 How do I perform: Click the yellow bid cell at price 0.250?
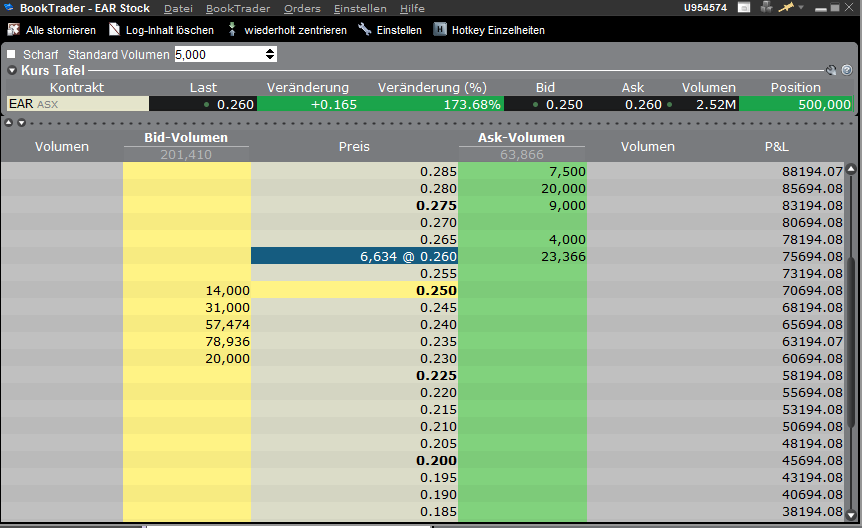pos(187,290)
